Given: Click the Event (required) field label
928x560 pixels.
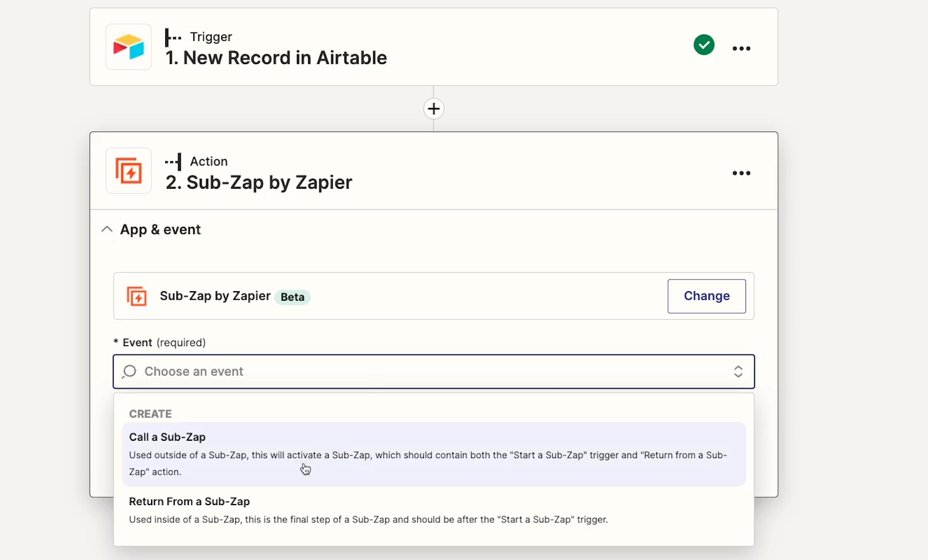Looking at the screenshot, I should [x=160, y=343].
